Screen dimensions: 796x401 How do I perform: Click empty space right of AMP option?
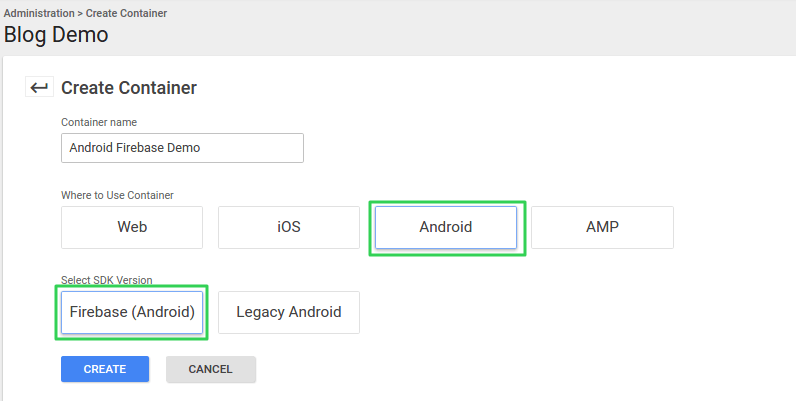tap(734, 227)
